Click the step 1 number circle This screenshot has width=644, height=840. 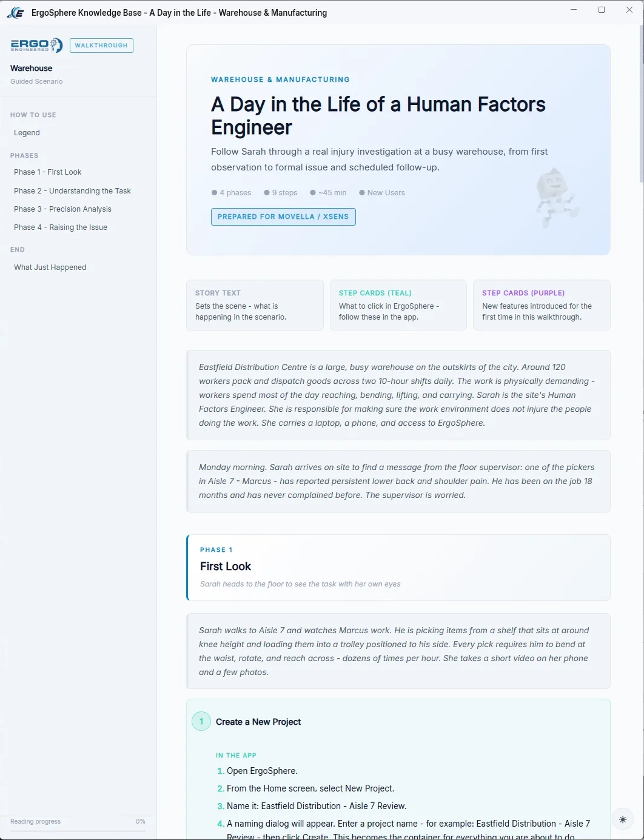point(201,722)
